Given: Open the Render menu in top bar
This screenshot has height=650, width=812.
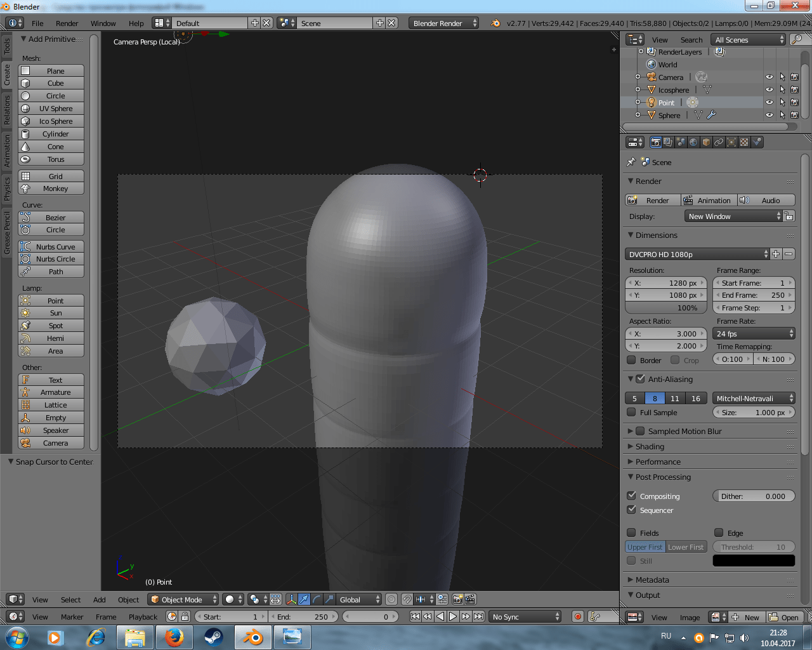Looking at the screenshot, I should point(68,22).
